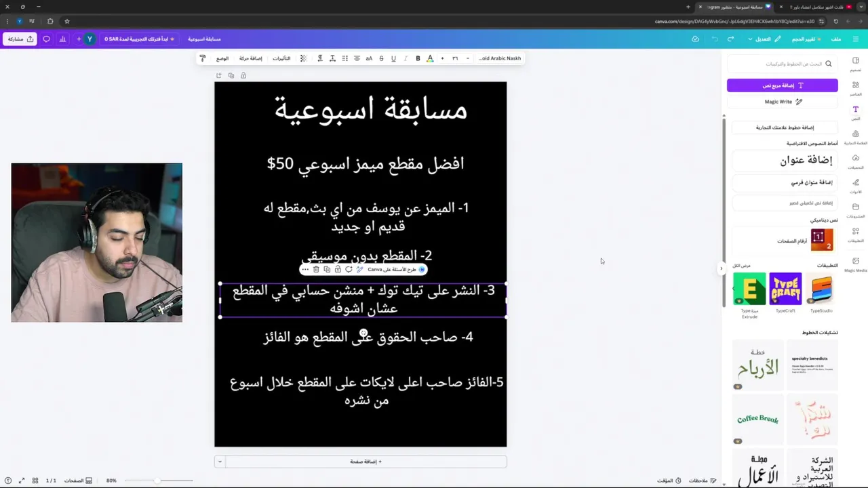
Task: Click إضافة مربع نص add text box button
Action: [783, 85]
